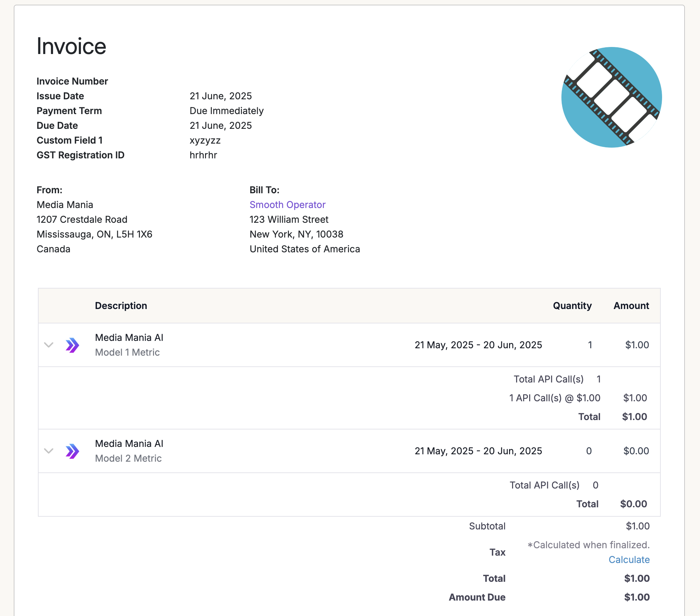The height and width of the screenshot is (616, 700).
Task: Click the Media Mania filmstrip logo
Action: (611, 97)
